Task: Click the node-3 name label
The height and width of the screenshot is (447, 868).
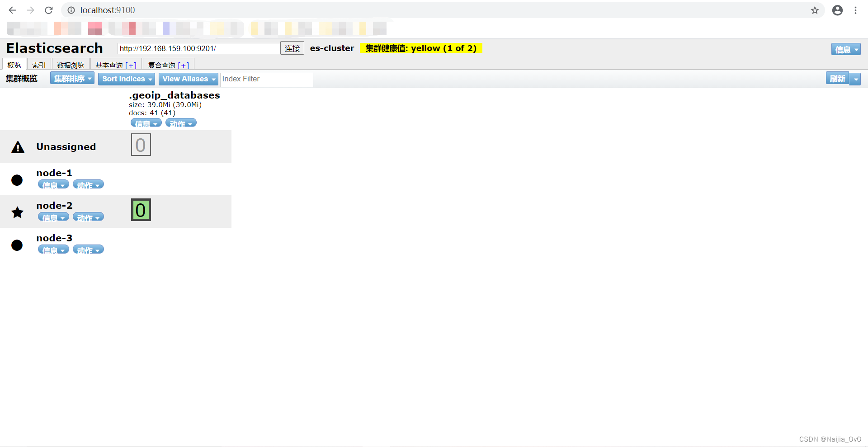Action: (54, 238)
